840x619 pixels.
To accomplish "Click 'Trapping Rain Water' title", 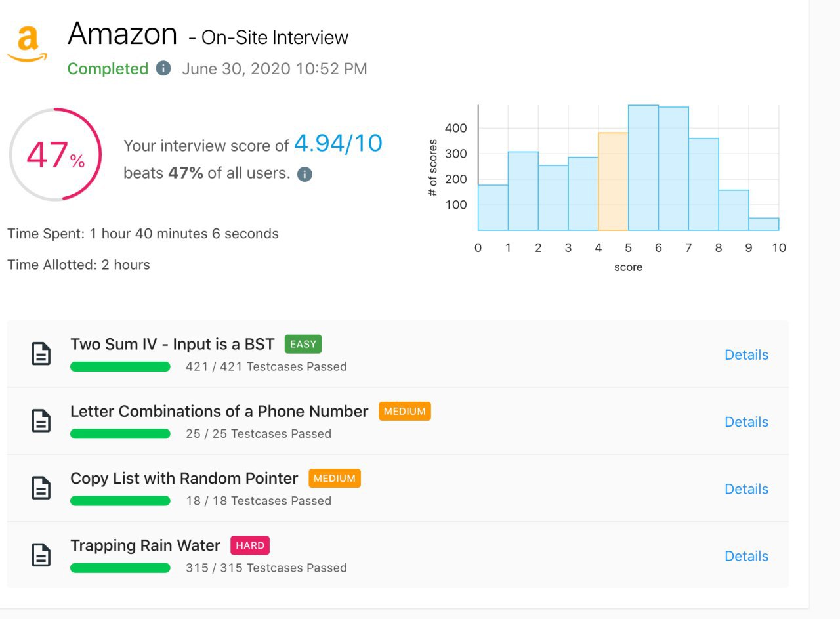I will (x=145, y=545).
